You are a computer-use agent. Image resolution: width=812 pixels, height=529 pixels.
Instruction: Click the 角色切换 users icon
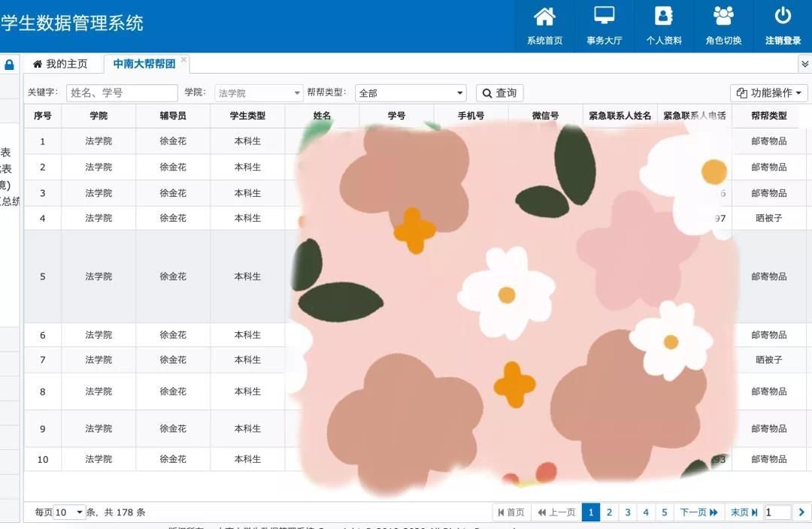723,17
